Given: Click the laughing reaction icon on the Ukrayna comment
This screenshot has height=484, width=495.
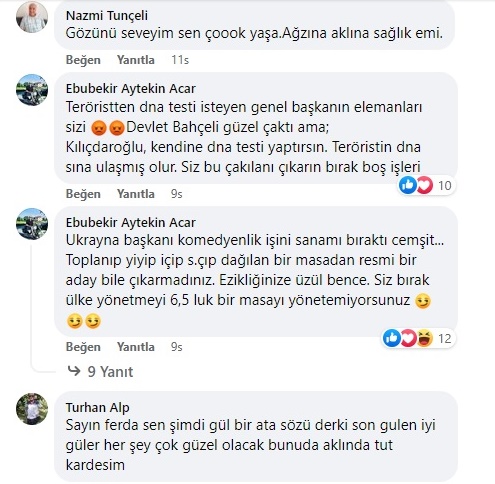Looking at the screenshot, I should 425,338.
